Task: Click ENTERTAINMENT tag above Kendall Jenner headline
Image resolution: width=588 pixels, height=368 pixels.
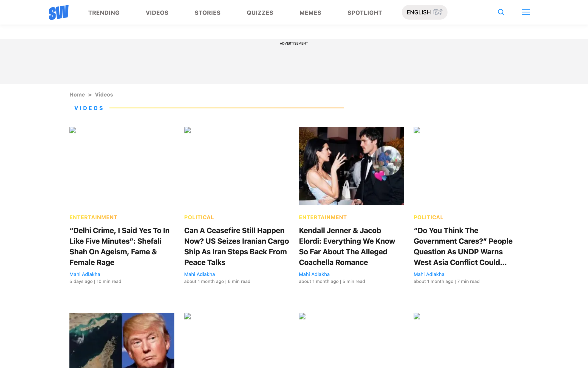Action: (x=323, y=217)
